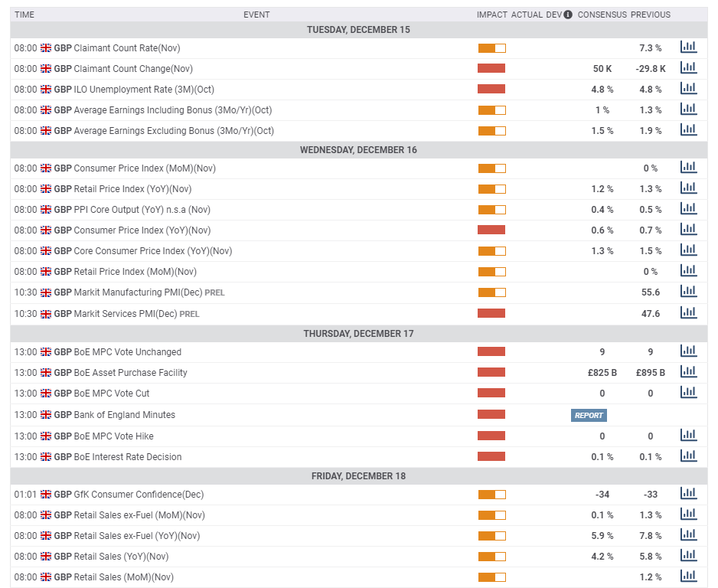This screenshot has width=718, height=588.
Task: Click chart icon for Retail Price Index (YoY)
Action: click(x=688, y=188)
